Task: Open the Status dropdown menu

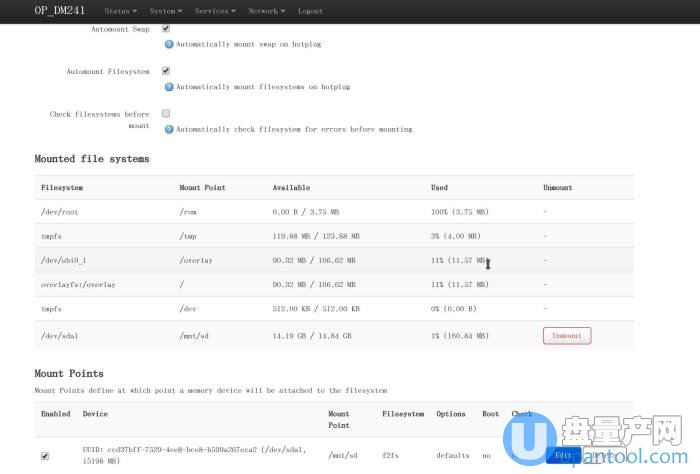Action: pyautogui.click(x=120, y=11)
